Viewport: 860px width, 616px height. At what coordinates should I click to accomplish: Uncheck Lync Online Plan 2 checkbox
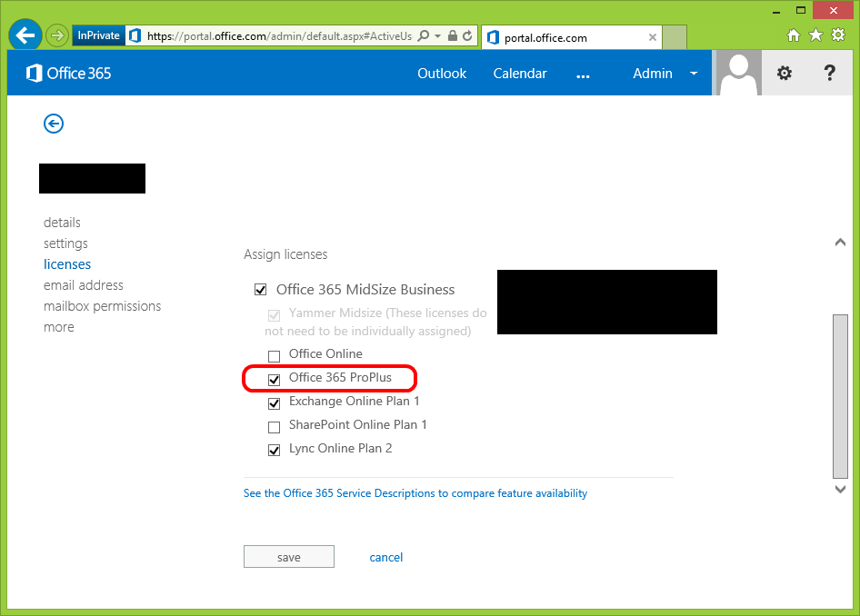tap(274, 451)
